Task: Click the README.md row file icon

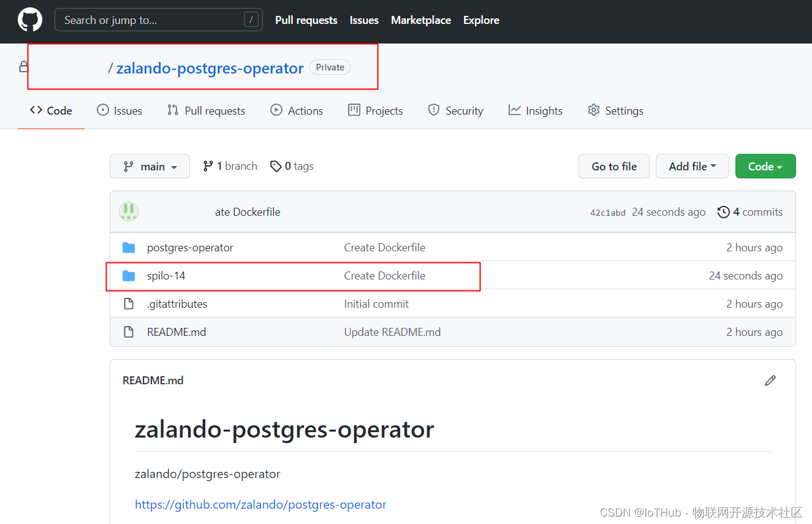Action: tap(129, 332)
